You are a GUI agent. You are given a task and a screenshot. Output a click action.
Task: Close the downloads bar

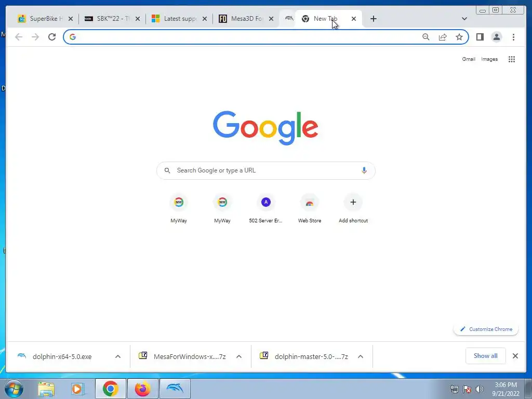(x=515, y=356)
